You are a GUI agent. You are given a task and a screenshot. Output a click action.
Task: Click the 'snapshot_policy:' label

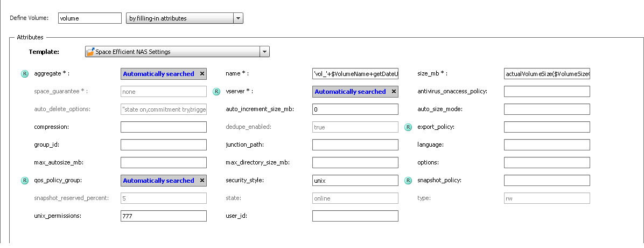coord(439,180)
